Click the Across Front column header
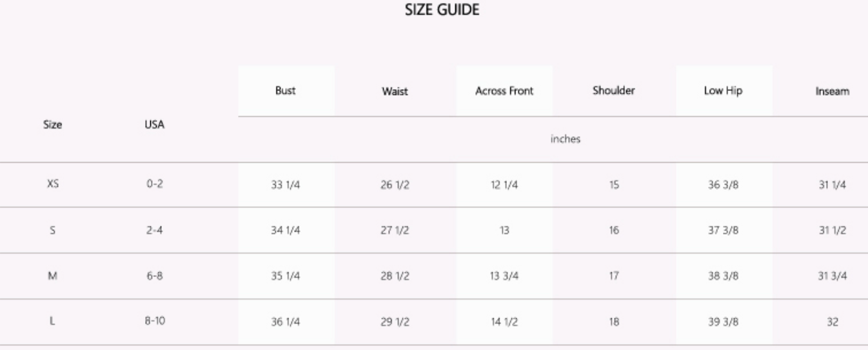 pos(504,91)
